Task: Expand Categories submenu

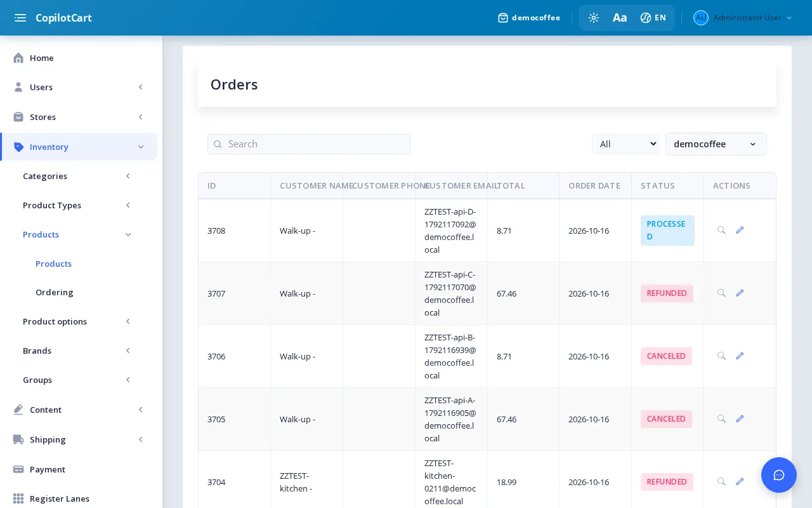Action: (x=79, y=176)
